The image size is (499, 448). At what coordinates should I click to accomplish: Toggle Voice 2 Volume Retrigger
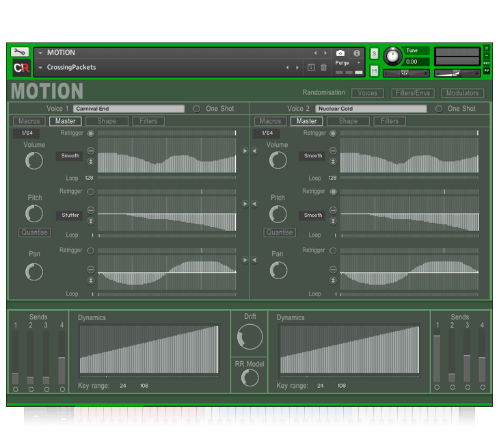tap(334, 133)
